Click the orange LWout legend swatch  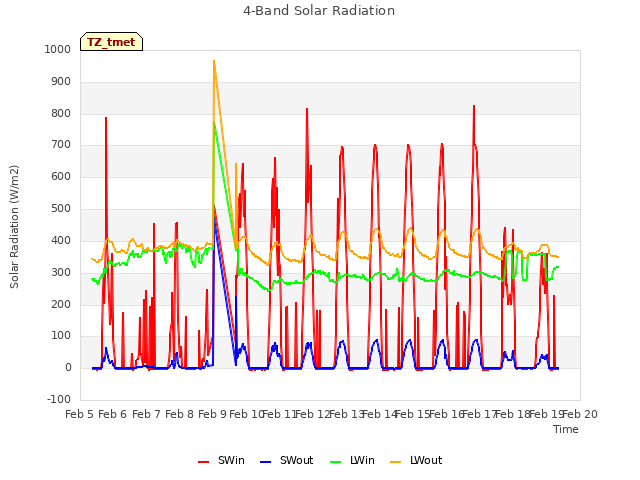point(396,462)
